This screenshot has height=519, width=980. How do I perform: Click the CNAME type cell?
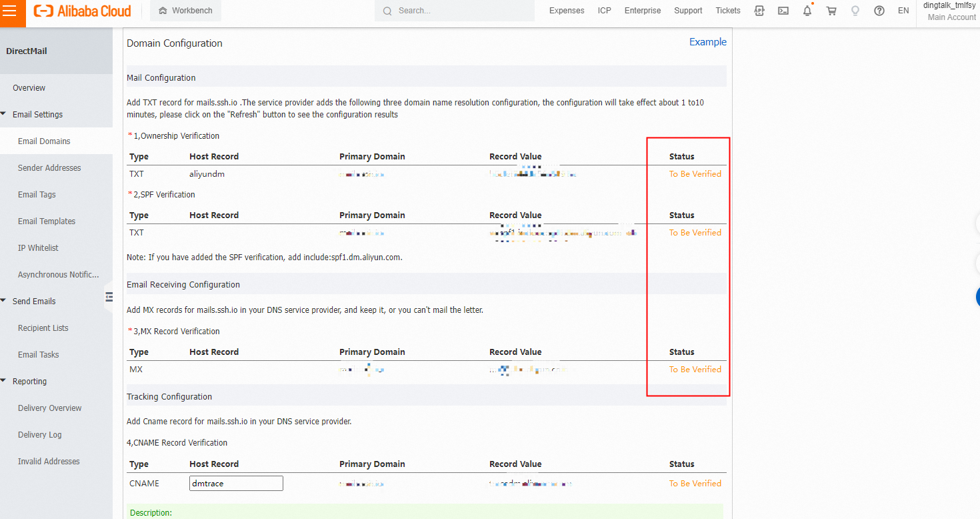144,484
